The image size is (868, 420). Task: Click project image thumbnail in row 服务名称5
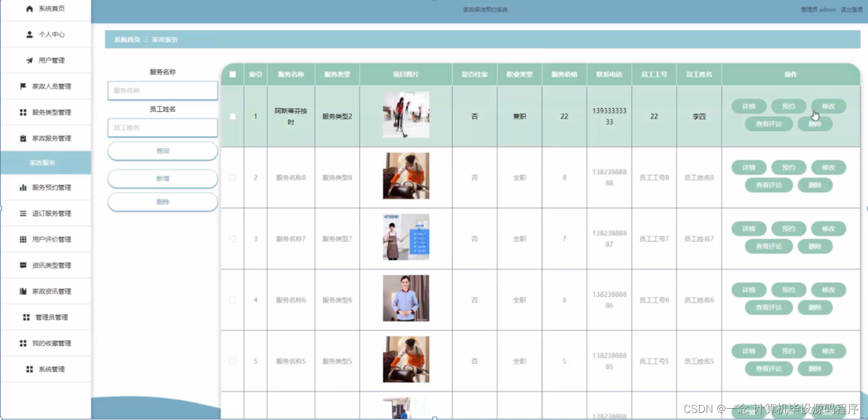406,359
